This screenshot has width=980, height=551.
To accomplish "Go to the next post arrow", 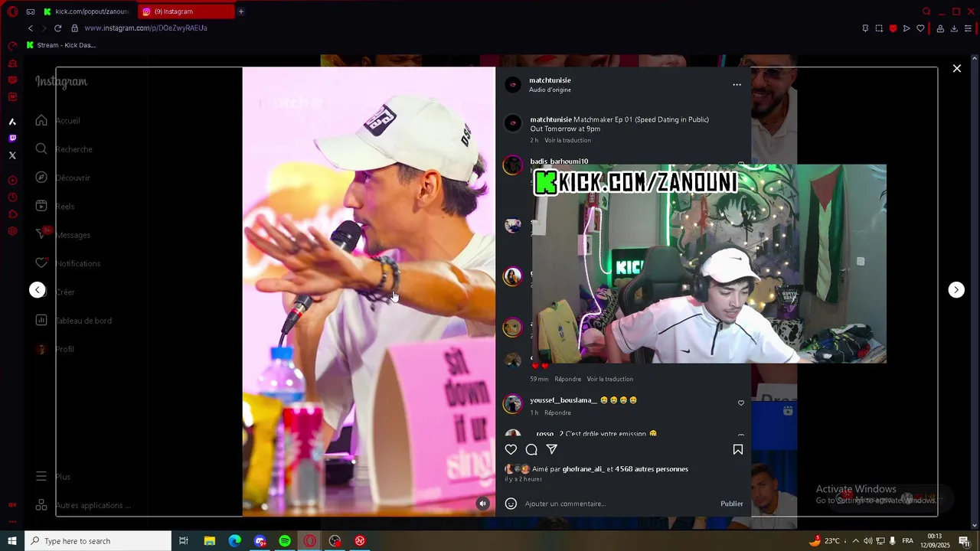I will coord(956,290).
